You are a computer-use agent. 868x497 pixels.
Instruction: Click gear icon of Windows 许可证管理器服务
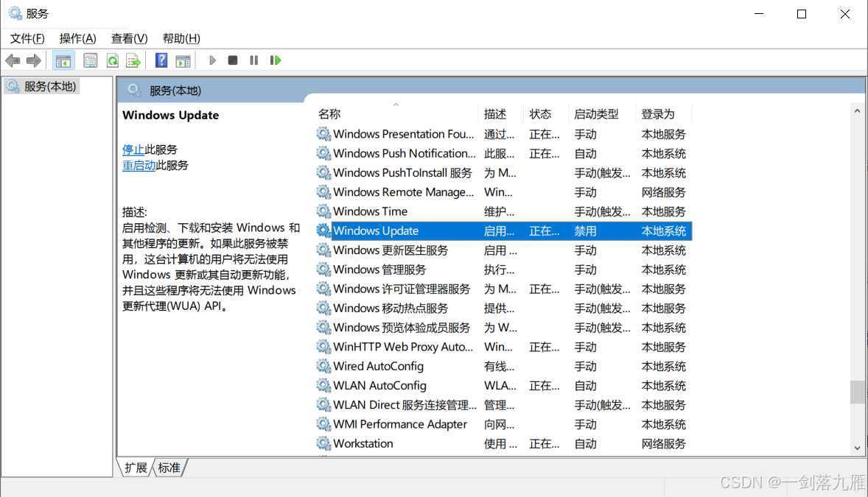[323, 289]
